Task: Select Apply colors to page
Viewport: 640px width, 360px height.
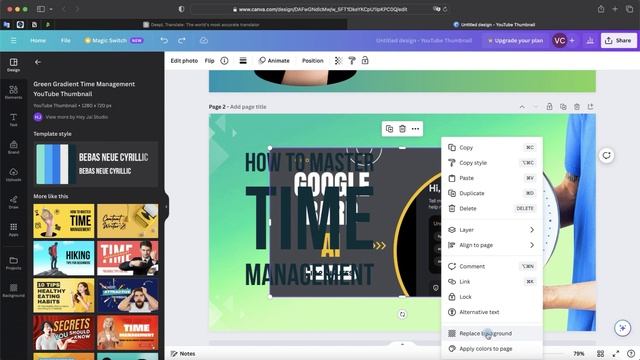Action: pos(491,349)
